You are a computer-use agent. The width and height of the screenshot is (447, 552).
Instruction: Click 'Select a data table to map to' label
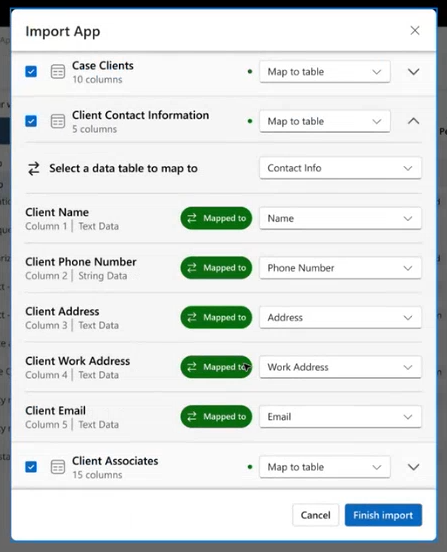point(123,168)
